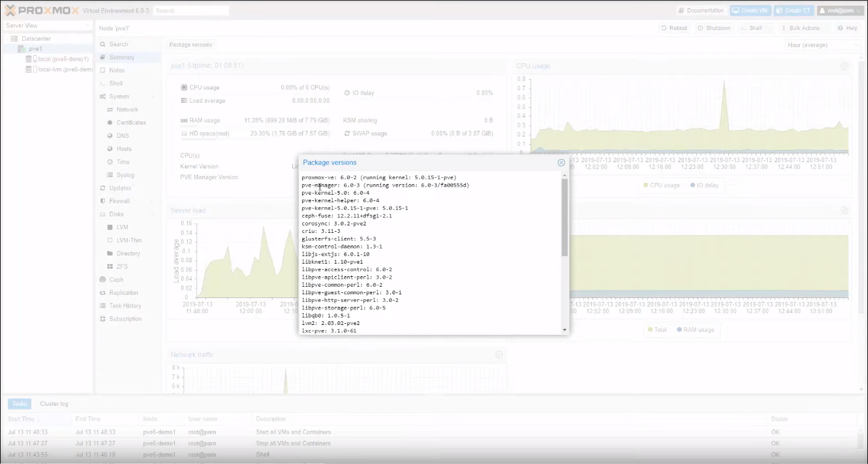Toggle the IO delay legend item
The image size is (868, 464).
click(705, 185)
